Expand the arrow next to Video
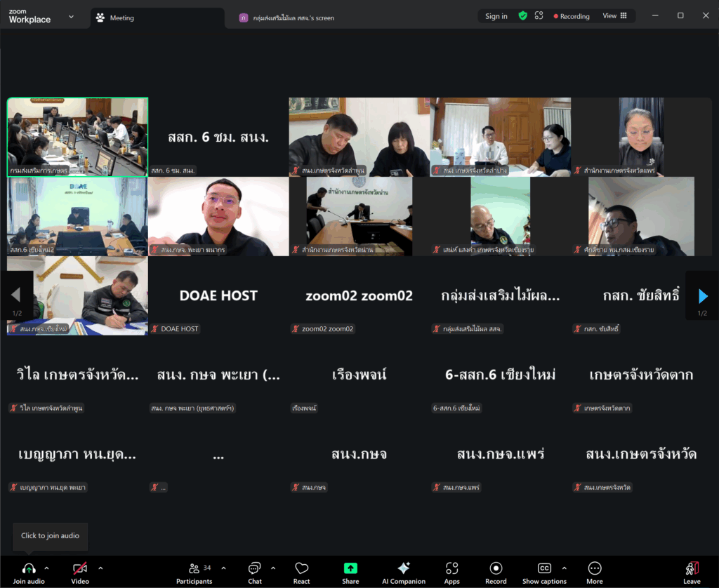 coord(100,568)
